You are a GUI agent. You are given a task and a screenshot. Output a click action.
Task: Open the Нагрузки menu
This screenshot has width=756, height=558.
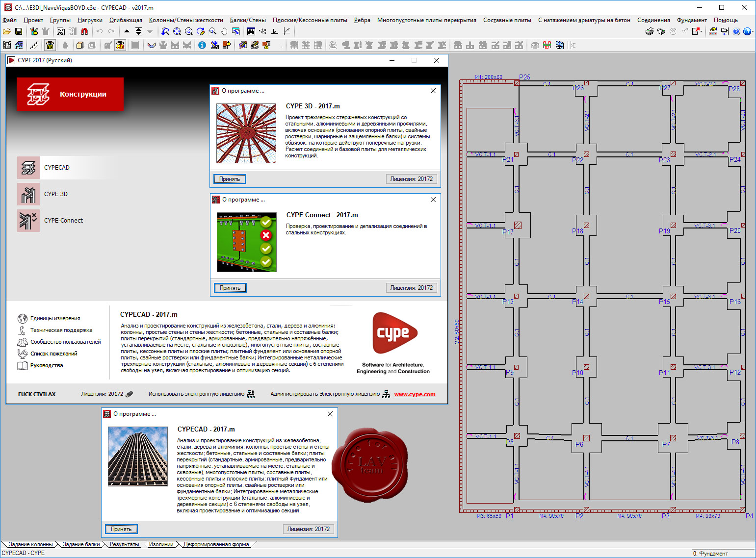click(x=90, y=20)
